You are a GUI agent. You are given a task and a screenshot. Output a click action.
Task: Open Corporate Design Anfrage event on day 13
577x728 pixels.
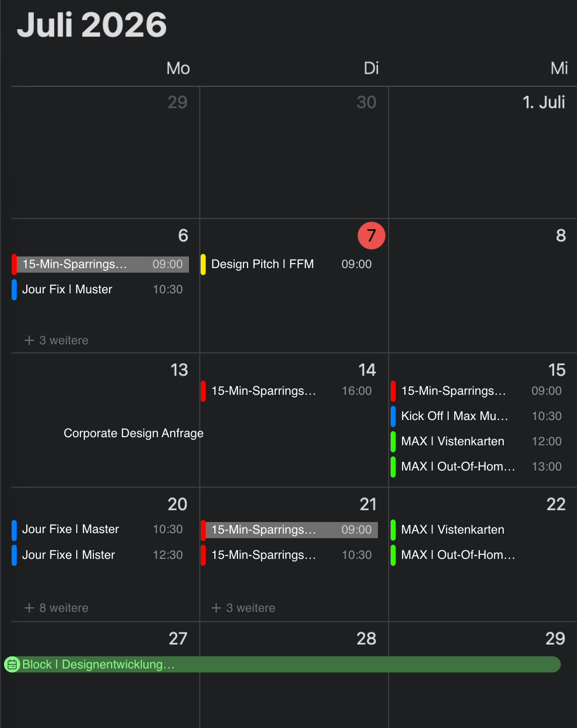133,433
